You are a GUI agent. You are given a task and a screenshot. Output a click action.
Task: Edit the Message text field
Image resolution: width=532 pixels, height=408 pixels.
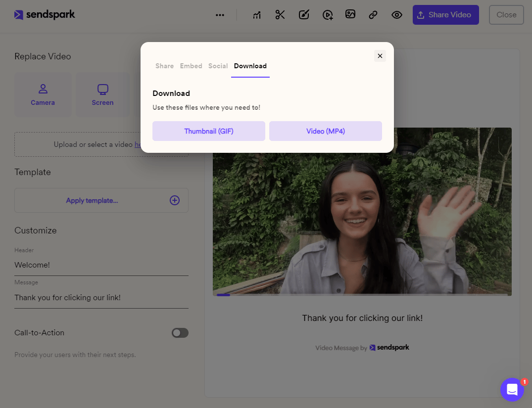(x=101, y=297)
